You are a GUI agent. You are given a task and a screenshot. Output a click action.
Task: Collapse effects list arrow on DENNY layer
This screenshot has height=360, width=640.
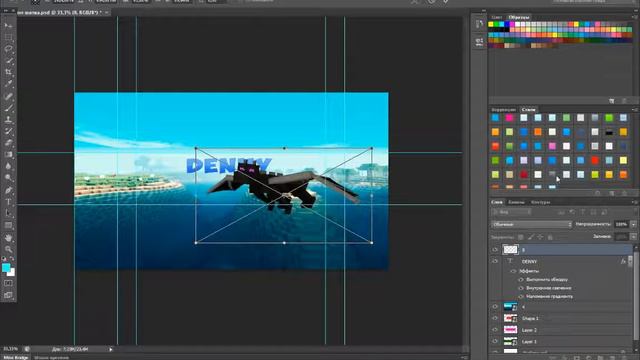click(x=630, y=261)
